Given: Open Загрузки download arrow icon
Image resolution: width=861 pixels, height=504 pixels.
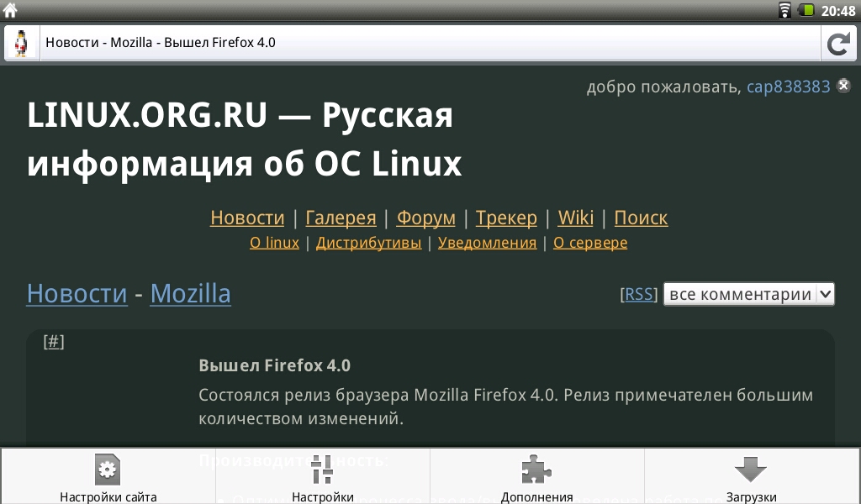Looking at the screenshot, I should [x=751, y=470].
